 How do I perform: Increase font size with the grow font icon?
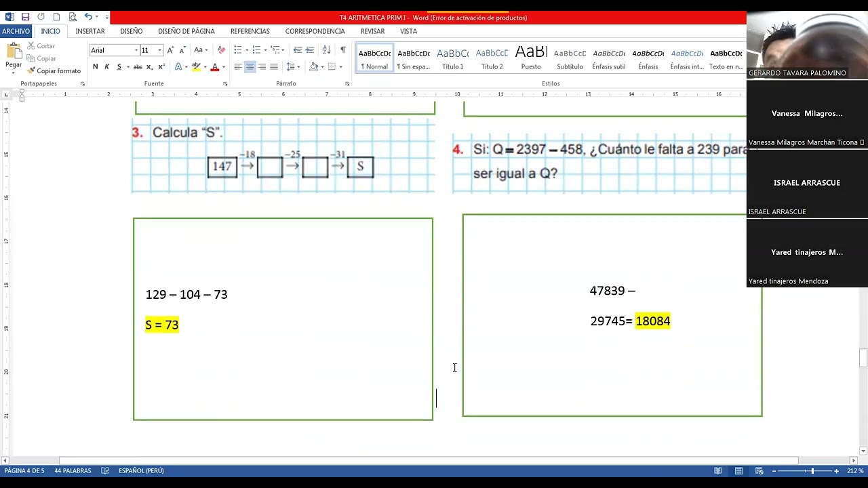(171, 50)
